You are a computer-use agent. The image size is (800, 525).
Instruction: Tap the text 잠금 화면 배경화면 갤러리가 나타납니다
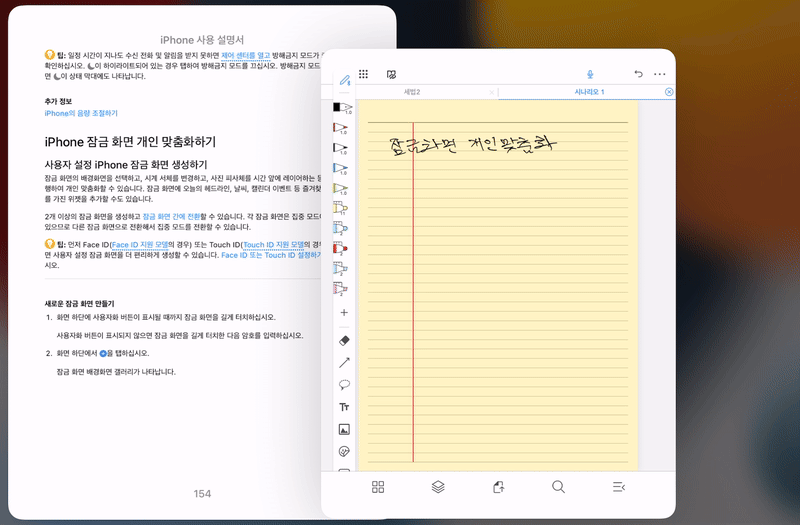(116, 372)
